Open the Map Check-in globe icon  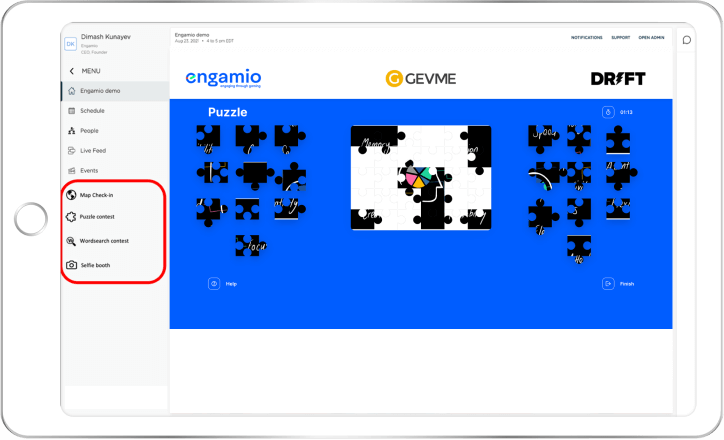[71, 195]
